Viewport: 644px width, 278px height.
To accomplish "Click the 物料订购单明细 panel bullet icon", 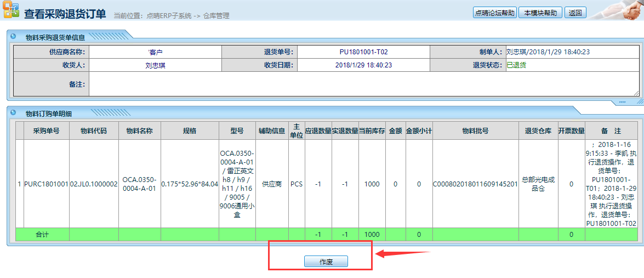I will [13, 113].
